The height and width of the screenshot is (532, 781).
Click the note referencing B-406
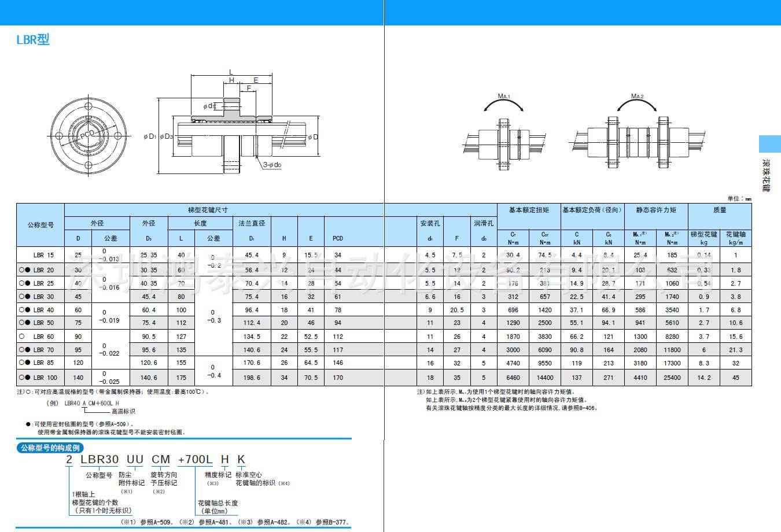click(x=511, y=408)
